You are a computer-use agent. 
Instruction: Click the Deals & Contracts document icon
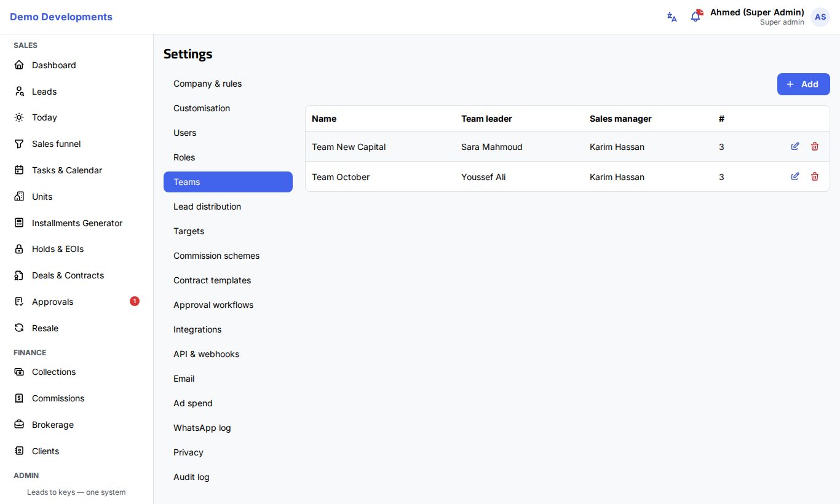click(x=19, y=275)
